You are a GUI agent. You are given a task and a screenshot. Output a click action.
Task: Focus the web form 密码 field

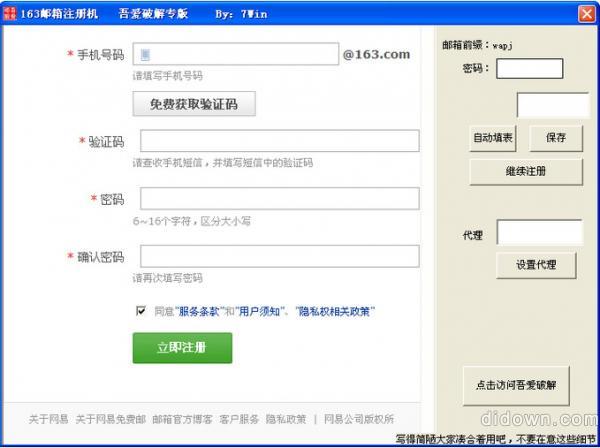[x=280, y=199]
